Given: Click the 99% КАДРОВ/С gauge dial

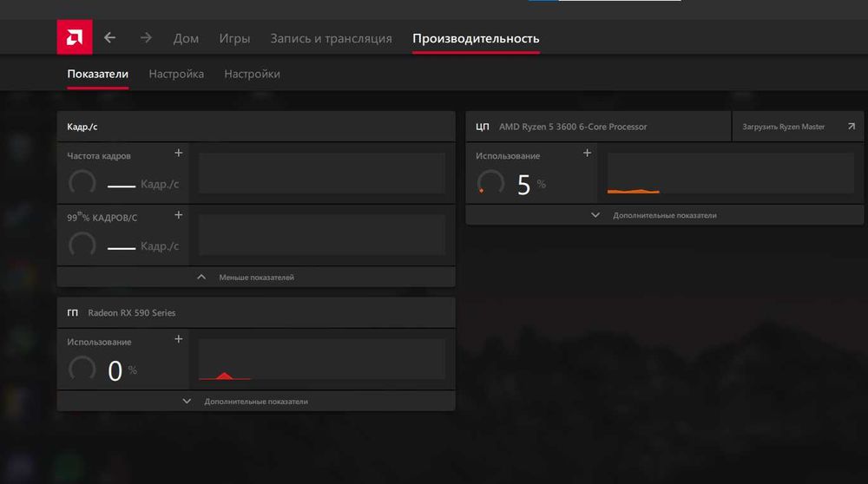Looking at the screenshot, I should 82,245.
